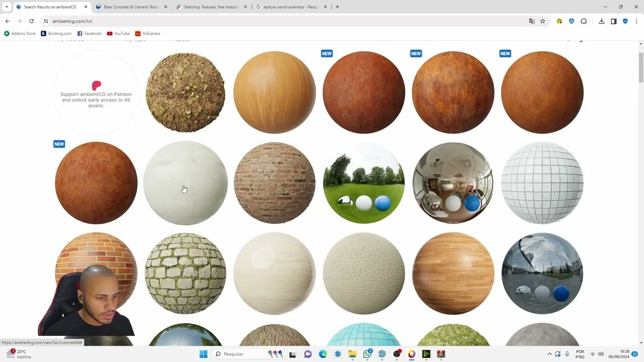Open the white concrete sphere under cursor
Image resolution: width=644 pixels, height=362 pixels.
click(185, 183)
